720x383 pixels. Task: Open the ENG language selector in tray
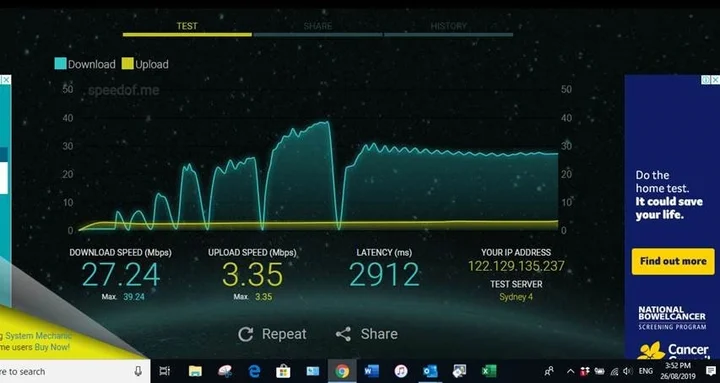point(646,371)
